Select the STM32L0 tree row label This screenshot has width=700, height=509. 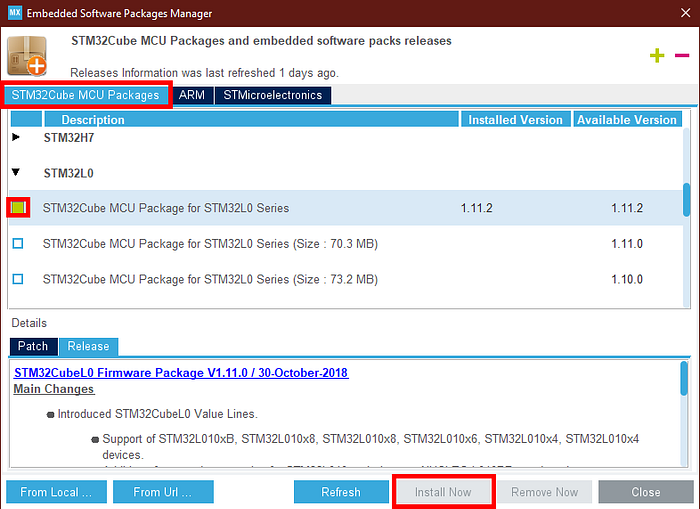click(69, 173)
